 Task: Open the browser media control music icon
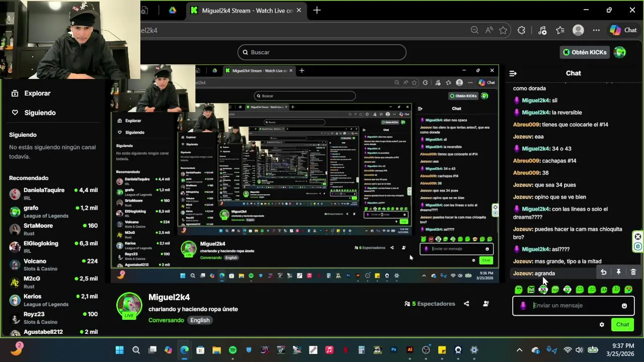(542, 30)
